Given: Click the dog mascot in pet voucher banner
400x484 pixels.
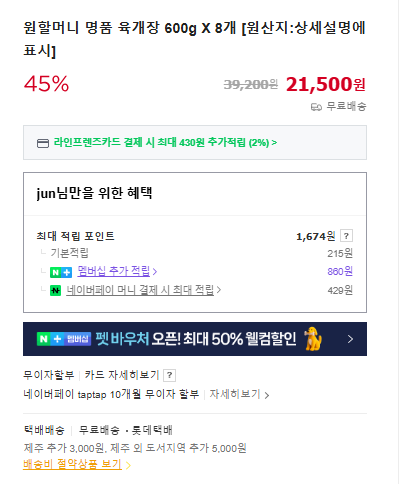Looking at the screenshot, I should [313, 339].
